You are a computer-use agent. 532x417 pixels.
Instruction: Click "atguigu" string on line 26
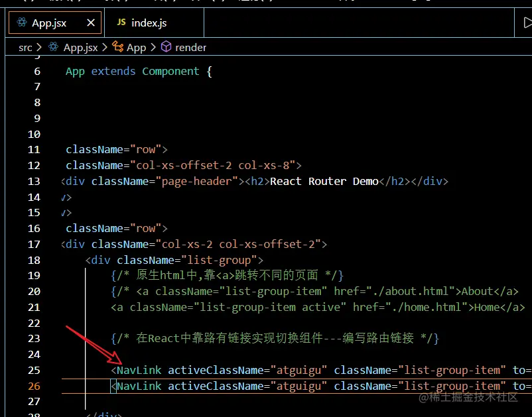(x=299, y=386)
